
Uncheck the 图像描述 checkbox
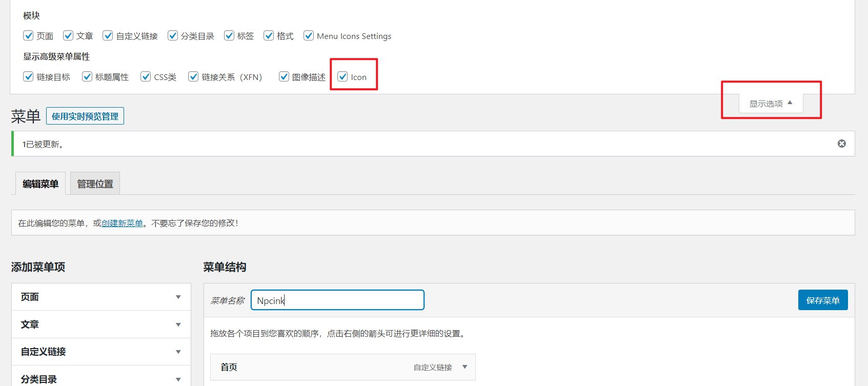pyautogui.click(x=284, y=77)
